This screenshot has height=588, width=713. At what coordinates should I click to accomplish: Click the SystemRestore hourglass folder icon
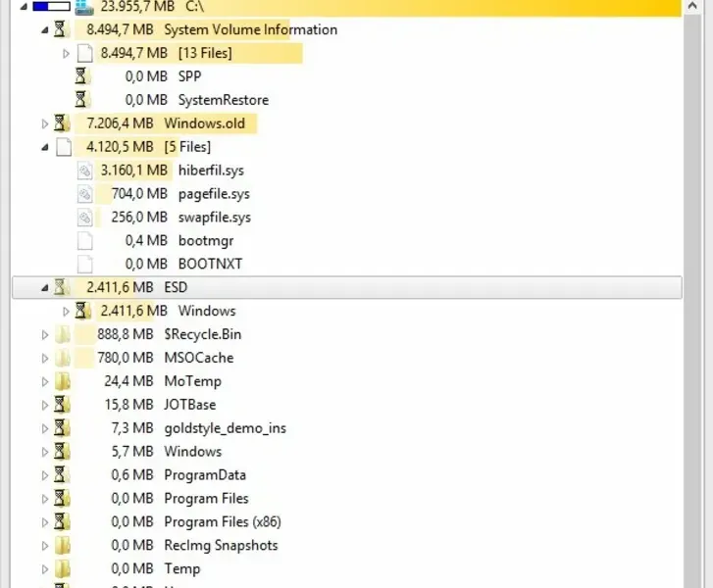coord(82,100)
